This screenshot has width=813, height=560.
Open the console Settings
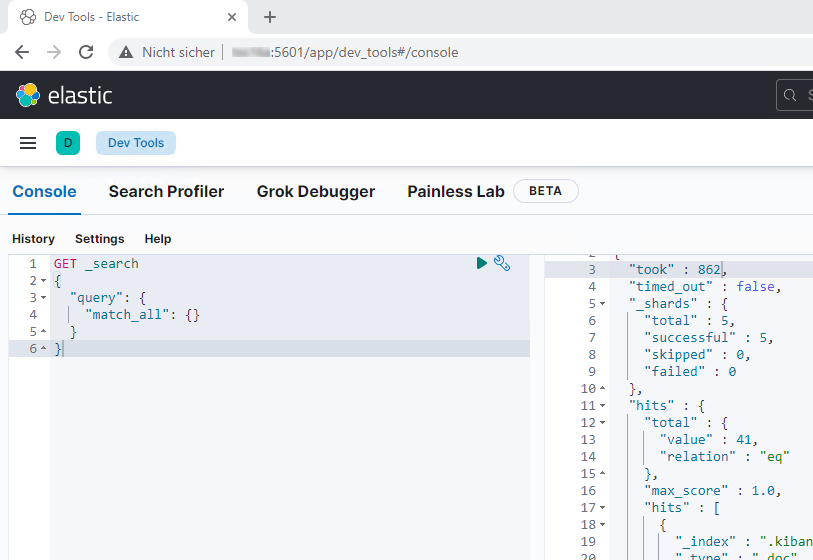click(x=100, y=239)
